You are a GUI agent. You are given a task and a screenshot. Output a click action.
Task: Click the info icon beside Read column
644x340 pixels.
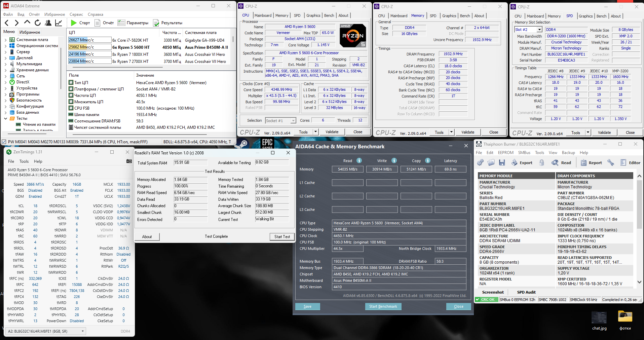tap(359, 160)
